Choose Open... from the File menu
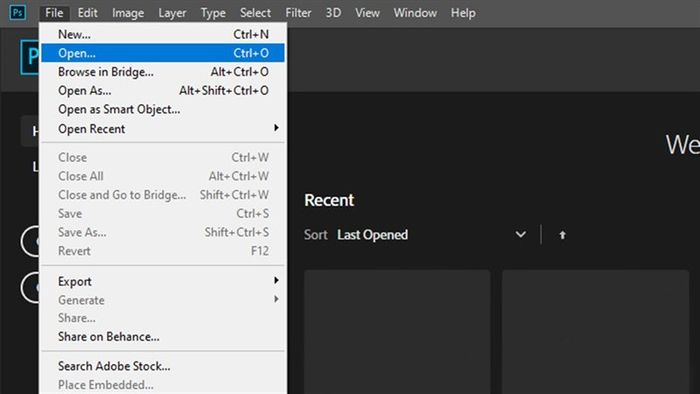Viewport: 700px width, 394px height. tap(163, 53)
